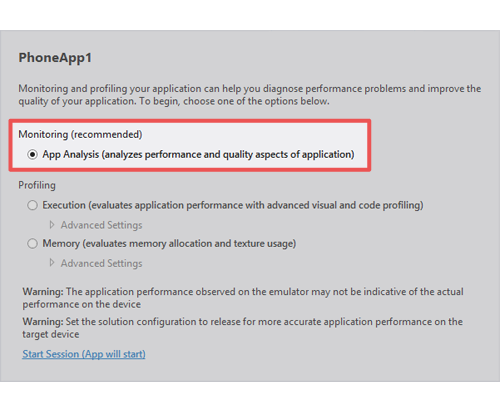Click the Monitoring (recommended) section heading
This screenshot has width=500, height=412.
(x=80, y=134)
